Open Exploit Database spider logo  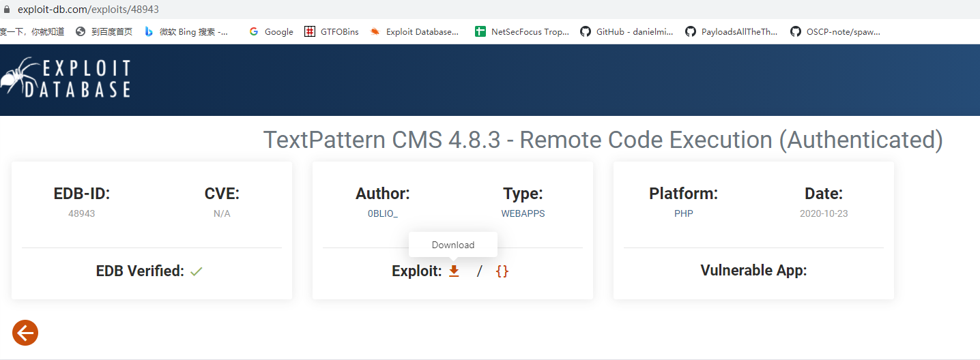[x=65, y=78]
